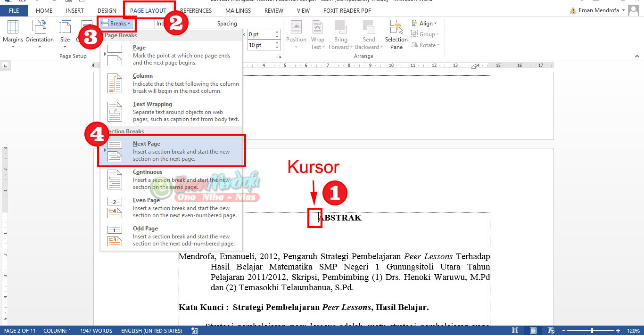Switch to the INSERT tab
Viewport: 644px width, 335px height.
75,10
